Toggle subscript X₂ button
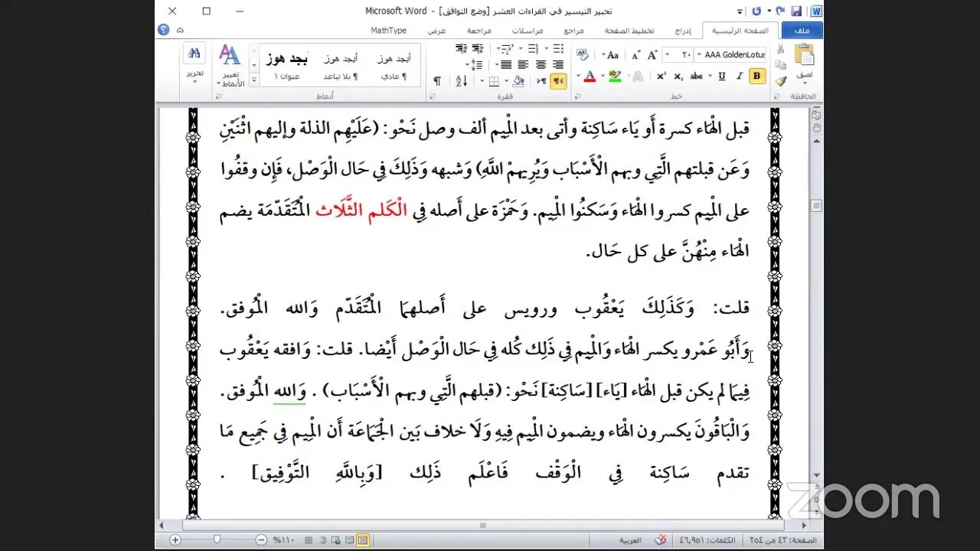This screenshot has height=551, width=980. (678, 76)
